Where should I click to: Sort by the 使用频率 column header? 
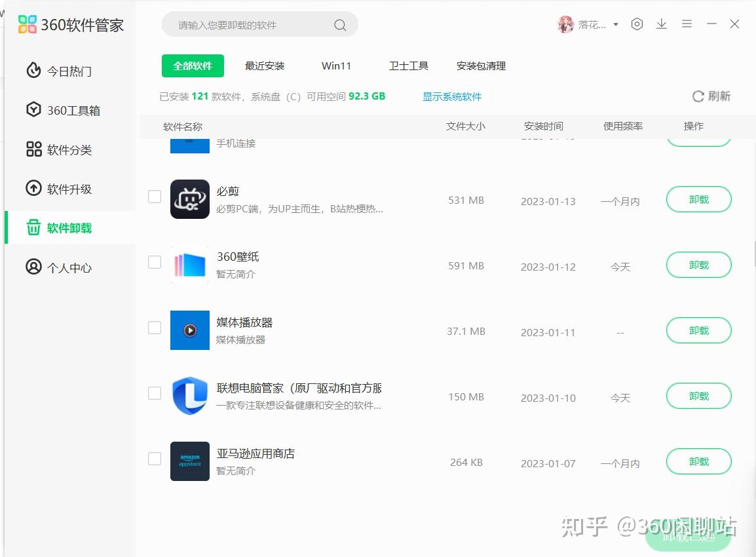pos(622,126)
